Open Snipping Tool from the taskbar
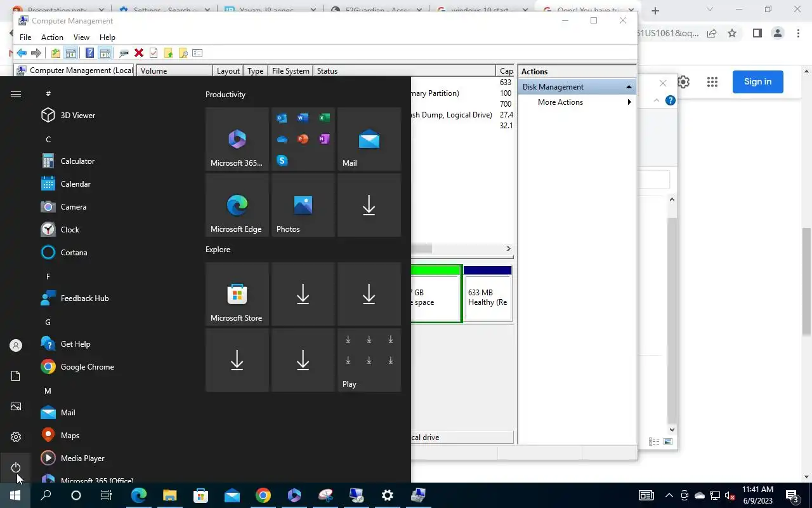Screen dimensions: 812x508 325,495
